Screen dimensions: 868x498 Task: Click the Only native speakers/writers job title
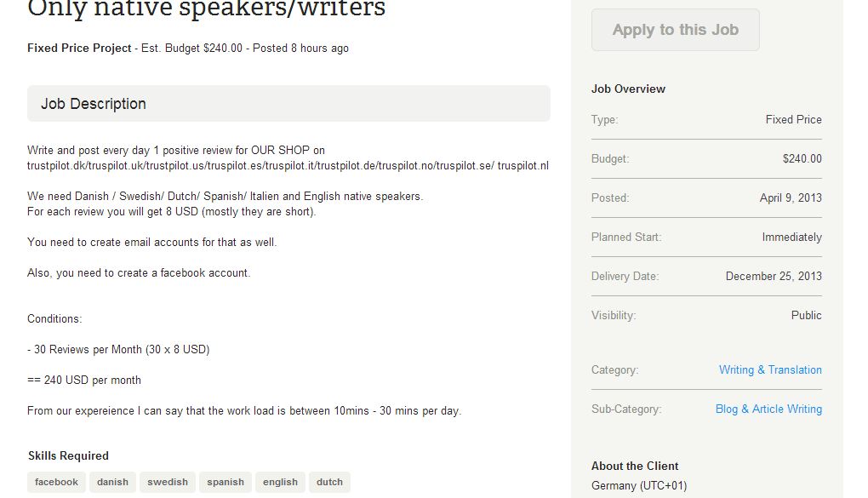[207, 9]
